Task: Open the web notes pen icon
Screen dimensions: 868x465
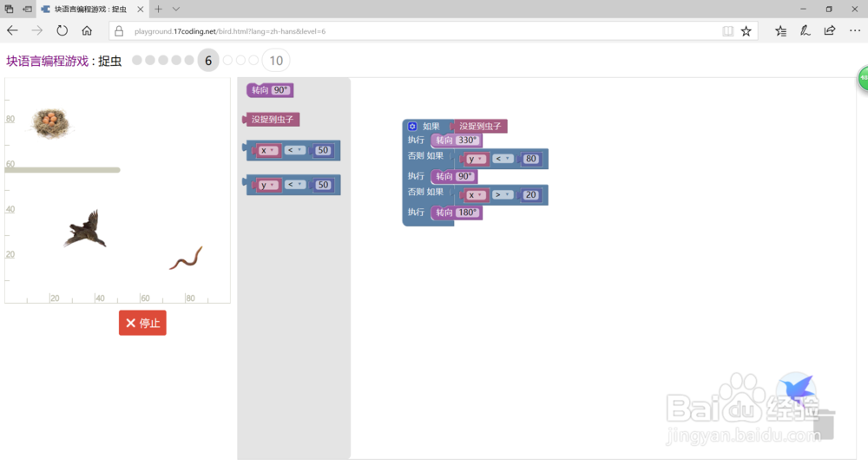Action: pos(805,30)
